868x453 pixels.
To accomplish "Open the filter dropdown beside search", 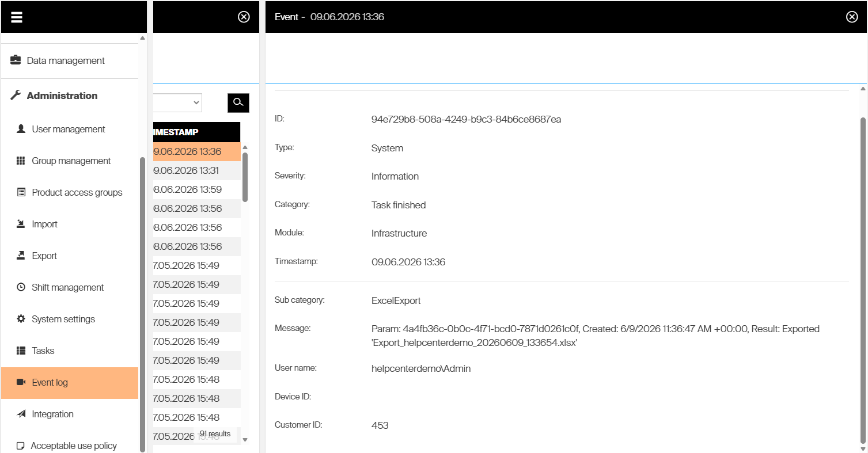I will [177, 102].
